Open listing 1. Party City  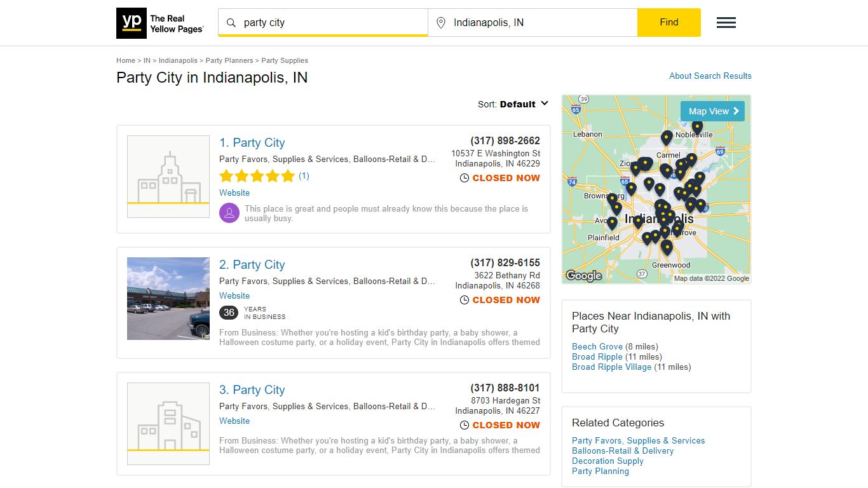(252, 143)
